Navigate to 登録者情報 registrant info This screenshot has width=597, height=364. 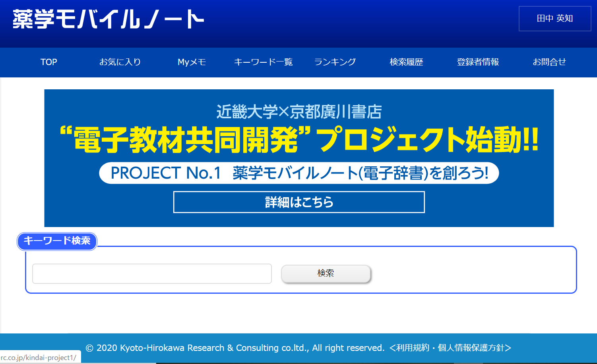click(x=478, y=62)
